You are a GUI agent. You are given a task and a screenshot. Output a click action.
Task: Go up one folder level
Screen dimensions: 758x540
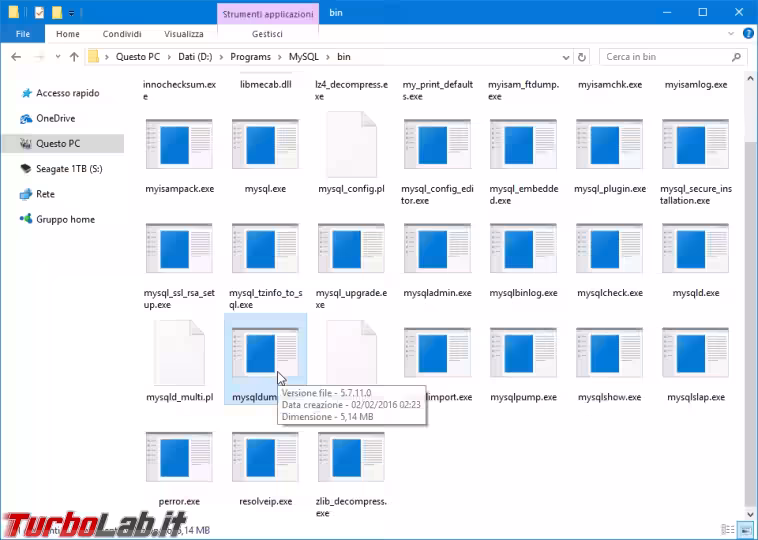pyautogui.click(x=74, y=57)
